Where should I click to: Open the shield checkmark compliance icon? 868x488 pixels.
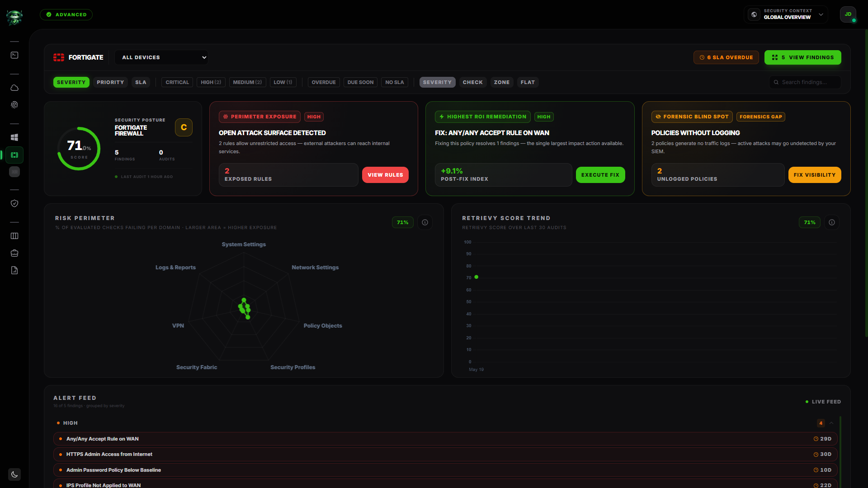(x=14, y=203)
